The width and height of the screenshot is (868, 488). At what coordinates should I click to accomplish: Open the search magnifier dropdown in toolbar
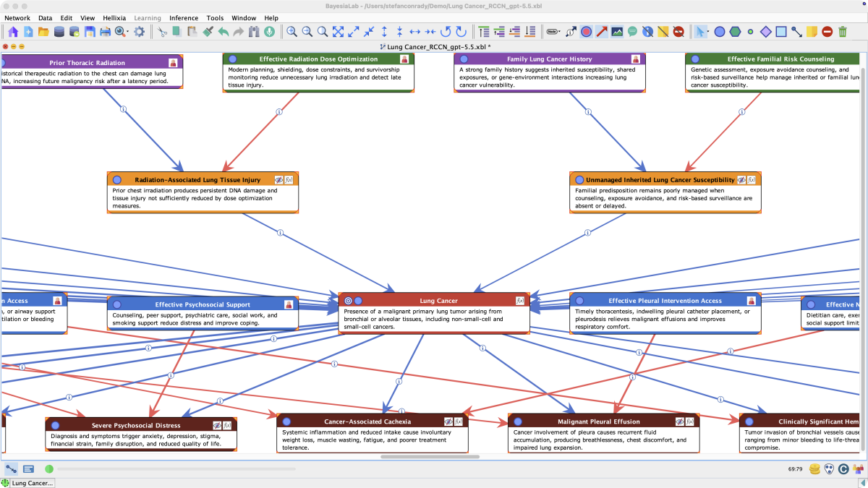tap(121, 32)
